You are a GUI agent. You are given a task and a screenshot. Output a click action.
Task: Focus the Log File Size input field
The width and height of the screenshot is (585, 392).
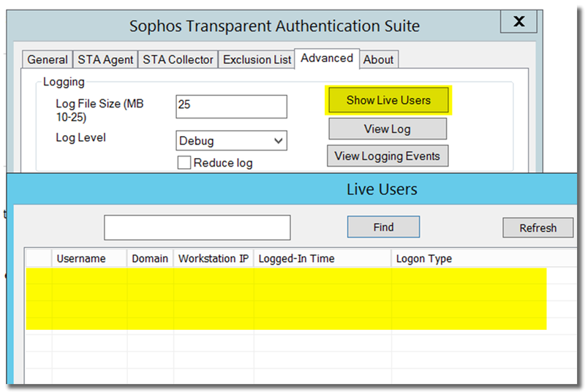click(231, 107)
